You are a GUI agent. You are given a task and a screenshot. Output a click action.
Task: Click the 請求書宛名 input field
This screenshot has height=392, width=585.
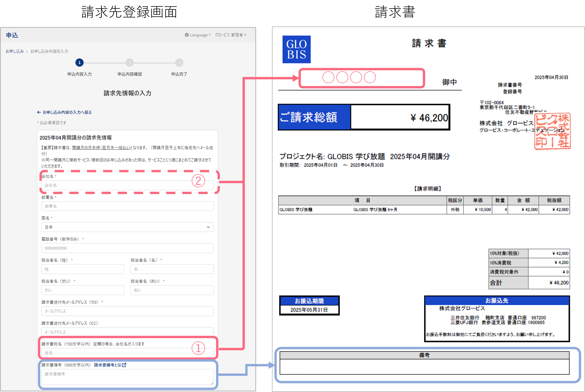(x=127, y=353)
